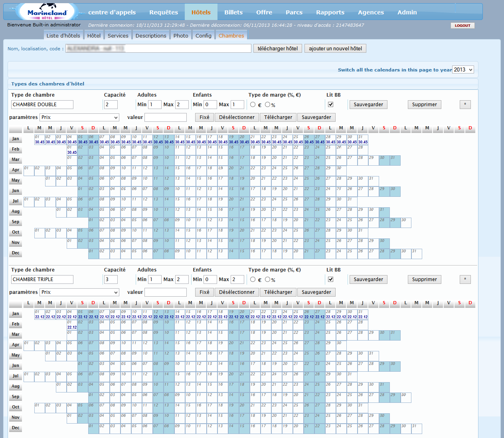Select the Chambres tab
The width and height of the screenshot is (504, 438).
tap(231, 36)
